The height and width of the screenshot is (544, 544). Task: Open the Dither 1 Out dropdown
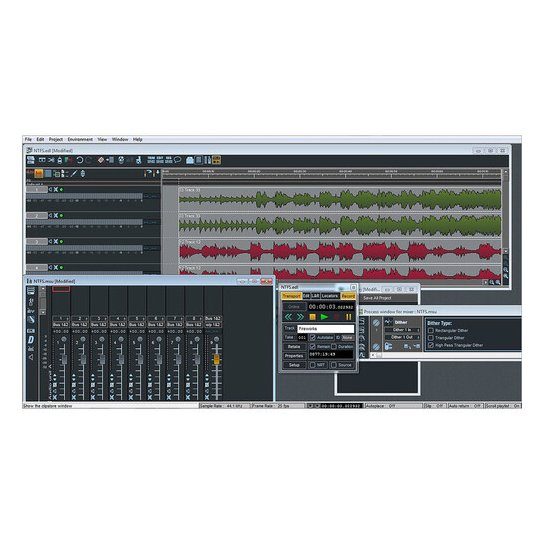coord(402,337)
